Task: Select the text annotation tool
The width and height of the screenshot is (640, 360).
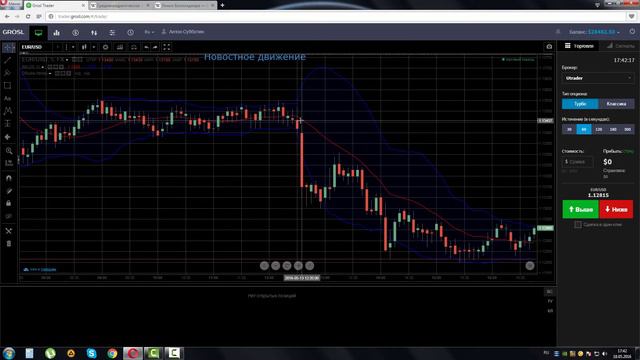Action: pos(8,98)
